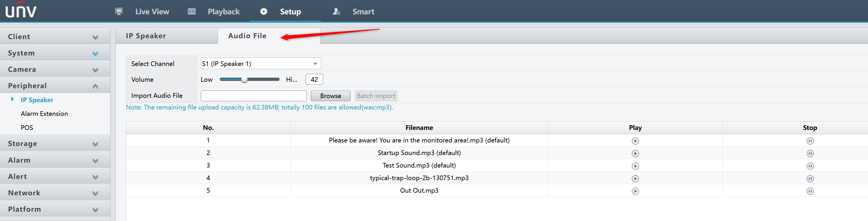Screen dimensions: 868x221
Task: Switch to the Audio File tab
Action: [x=269, y=36]
